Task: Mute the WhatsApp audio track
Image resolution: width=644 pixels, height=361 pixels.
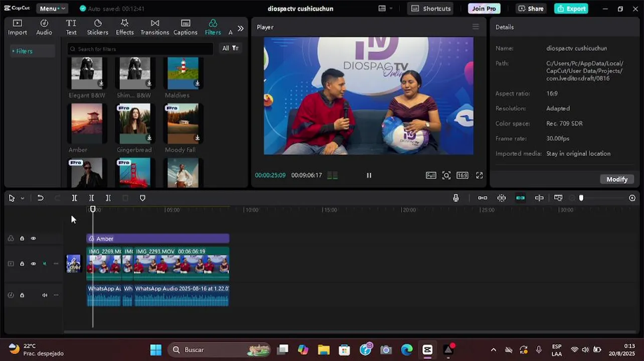Action: 45,295
